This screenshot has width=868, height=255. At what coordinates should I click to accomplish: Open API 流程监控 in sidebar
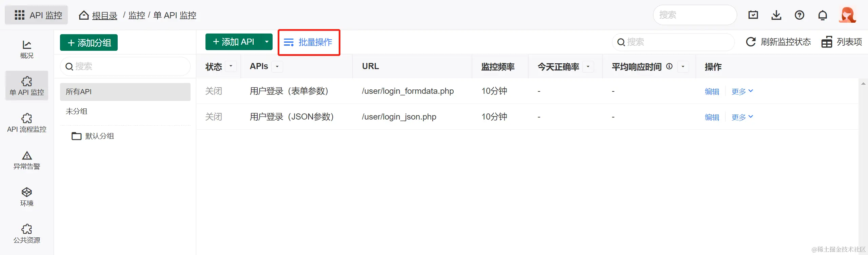[27, 123]
